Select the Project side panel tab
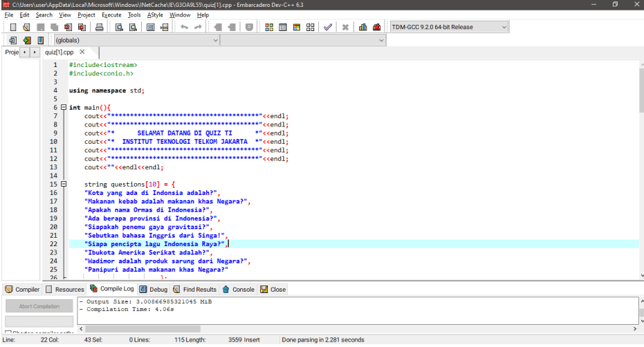 point(12,52)
